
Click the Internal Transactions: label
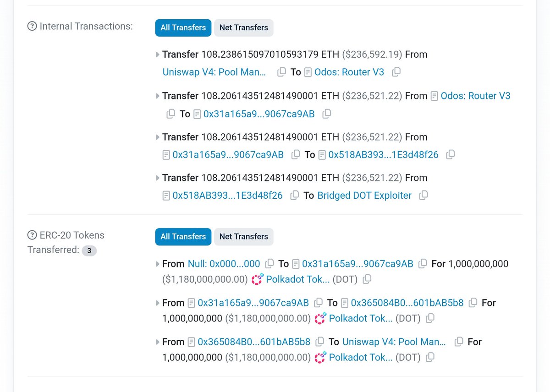[86, 27]
